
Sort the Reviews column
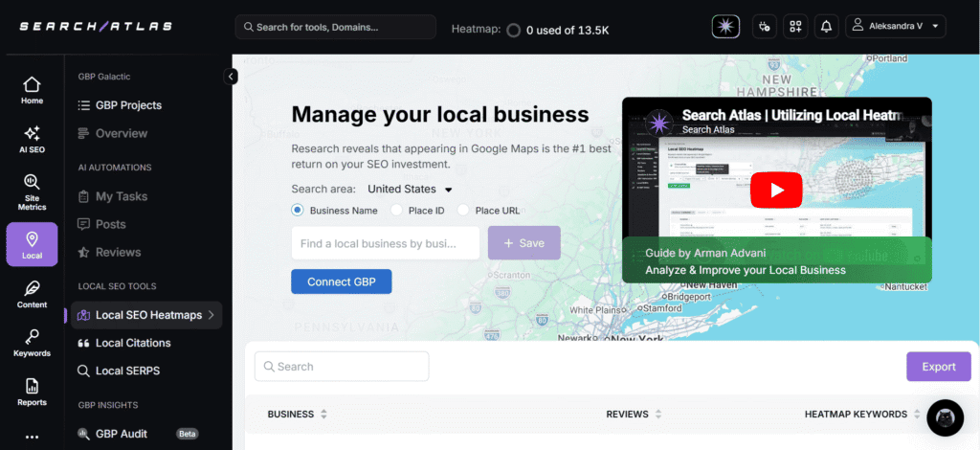click(x=658, y=414)
